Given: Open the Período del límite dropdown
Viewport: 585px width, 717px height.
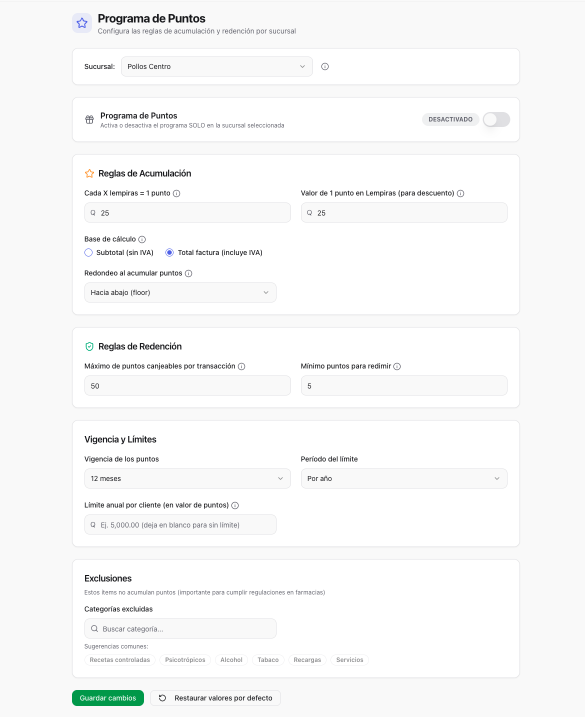Looking at the screenshot, I should click(404, 478).
